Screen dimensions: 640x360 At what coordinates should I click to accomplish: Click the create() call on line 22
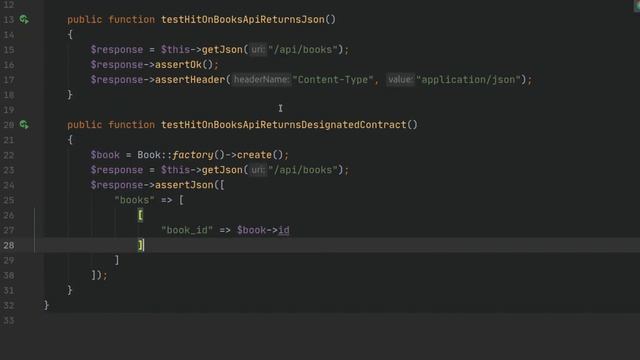point(260,155)
